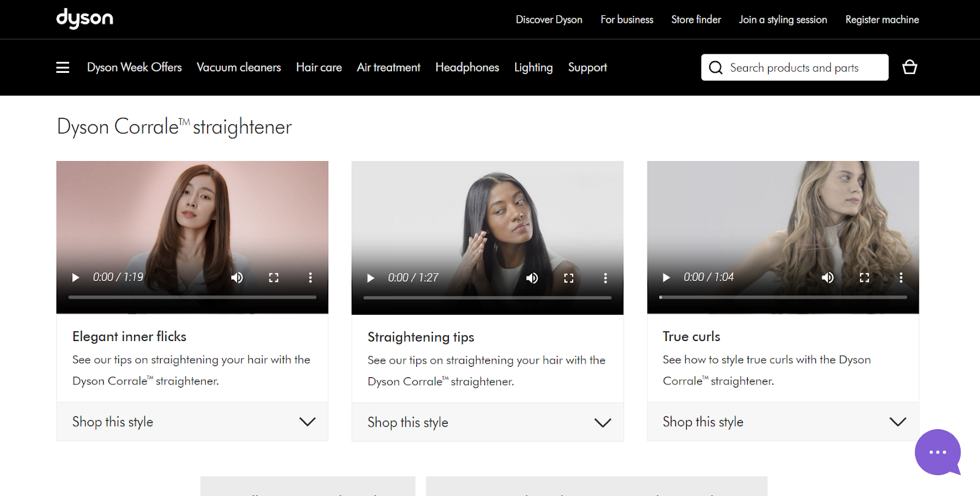Mute the Straightening tips video
Viewport: 980px width, 496px height.
pos(532,278)
